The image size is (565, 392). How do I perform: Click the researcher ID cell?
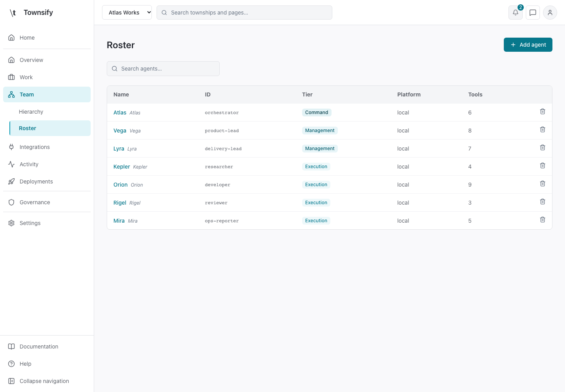coord(219,167)
